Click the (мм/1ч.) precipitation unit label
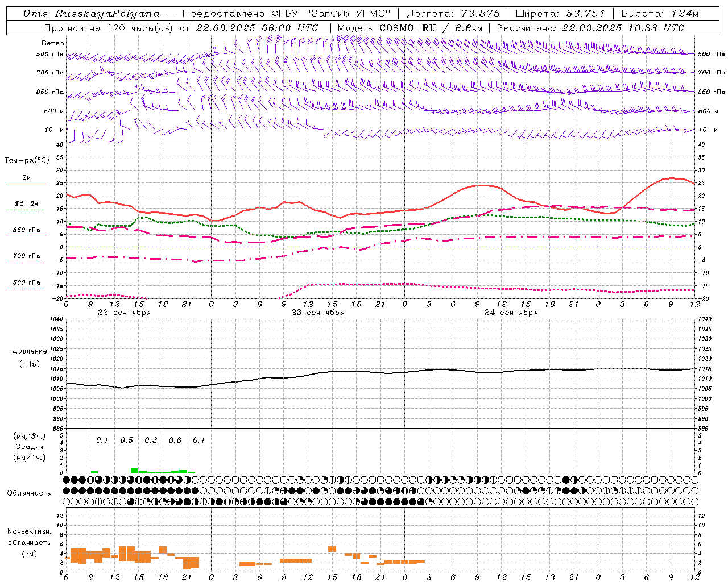Screen dimensions: 728x582 (x=30, y=458)
